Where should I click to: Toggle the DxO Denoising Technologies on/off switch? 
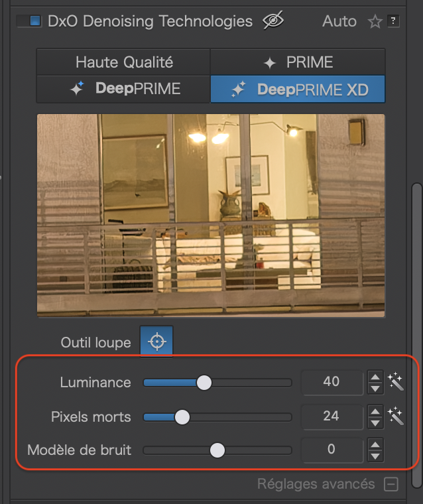tap(29, 21)
